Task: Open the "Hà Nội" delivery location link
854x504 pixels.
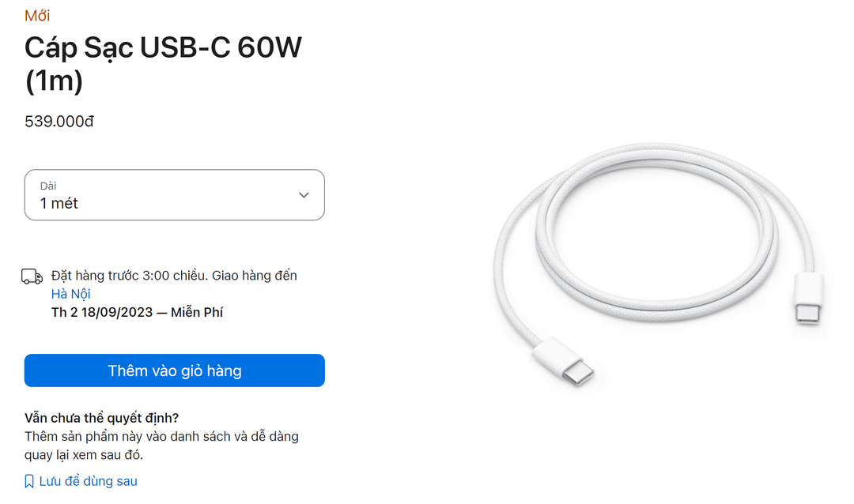Action: click(71, 293)
